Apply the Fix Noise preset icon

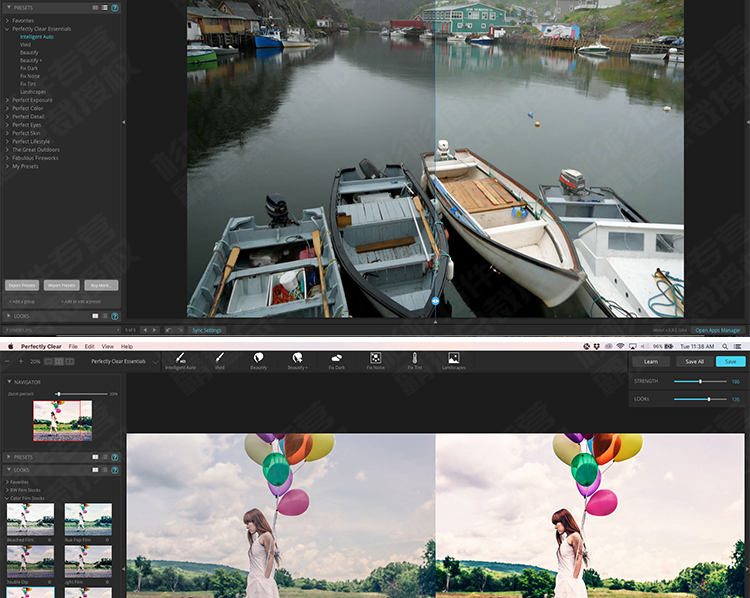click(375, 358)
